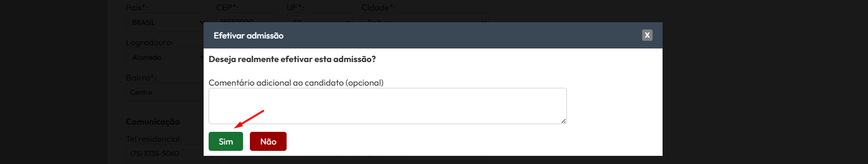Click the Efetivar admissão dialog title
The image size is (868, 164).
(x=249, y=35)
